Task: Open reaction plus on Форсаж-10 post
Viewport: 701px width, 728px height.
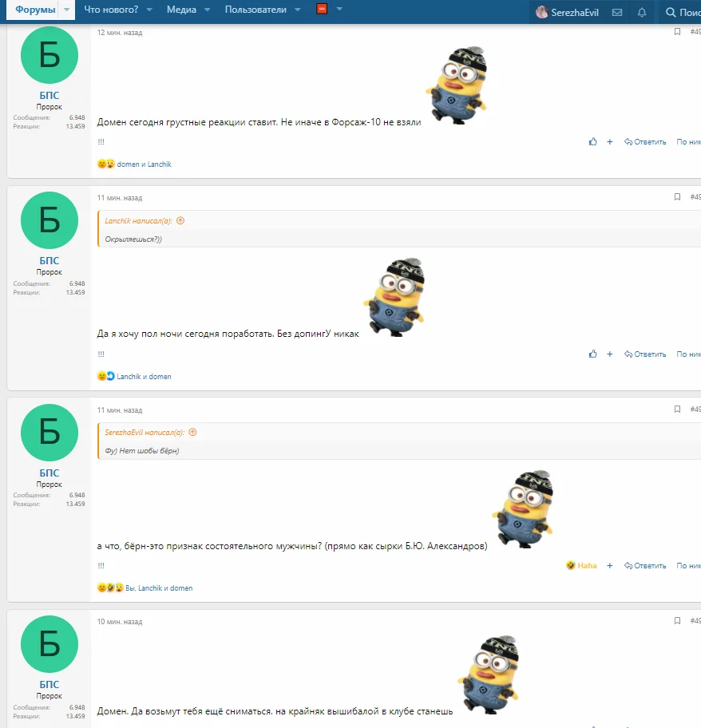Action: [x=609, y=141]
